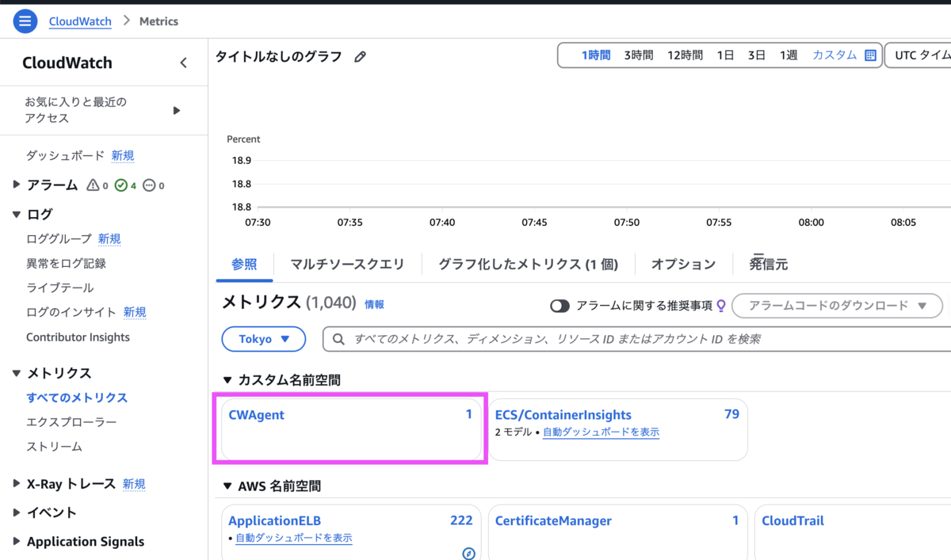
Task: View the ApplicationELB automatic dashboard link
Action: point(293,538)
